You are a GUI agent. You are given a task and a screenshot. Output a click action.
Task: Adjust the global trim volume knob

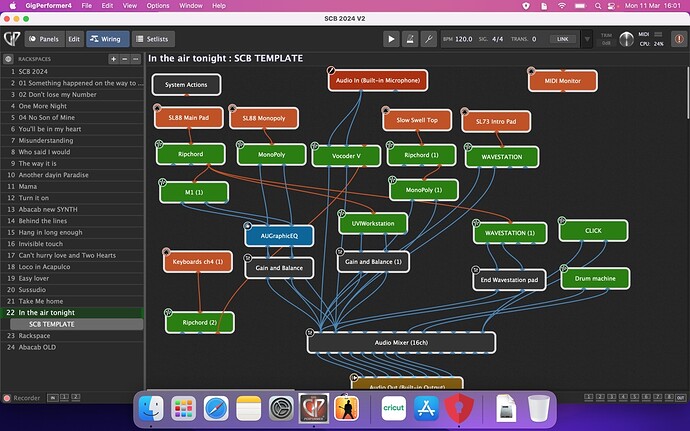(x=626, y=39)
